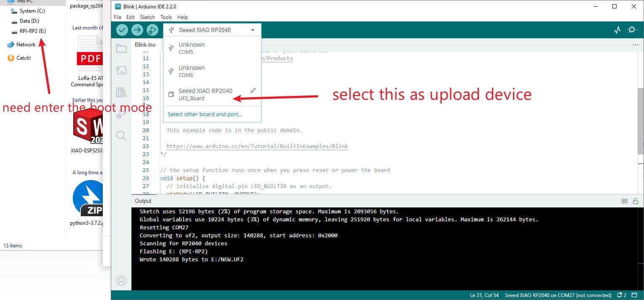Screen dimensions: 644x300
Task: Select the LoRa-E5 PDF file in Explorer
Action: [x=87, y=62]
